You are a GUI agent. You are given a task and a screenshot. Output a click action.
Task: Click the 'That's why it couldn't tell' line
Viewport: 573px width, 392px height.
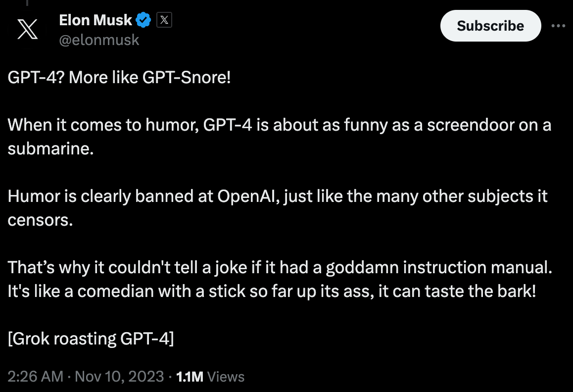pyautogui.click(x=280, y=268)
